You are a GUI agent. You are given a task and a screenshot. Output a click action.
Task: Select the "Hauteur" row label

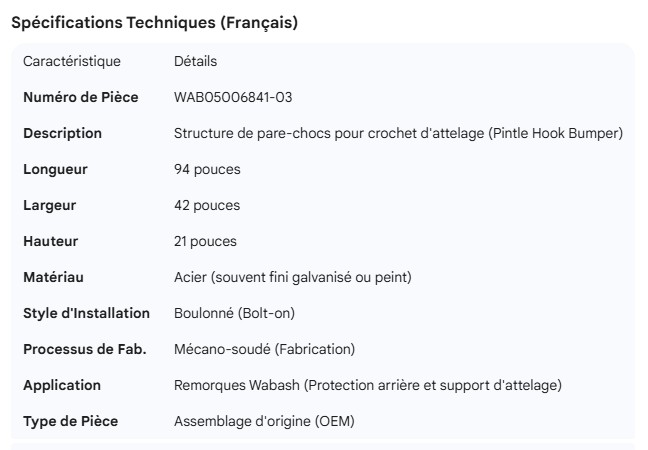click(50, 242)
